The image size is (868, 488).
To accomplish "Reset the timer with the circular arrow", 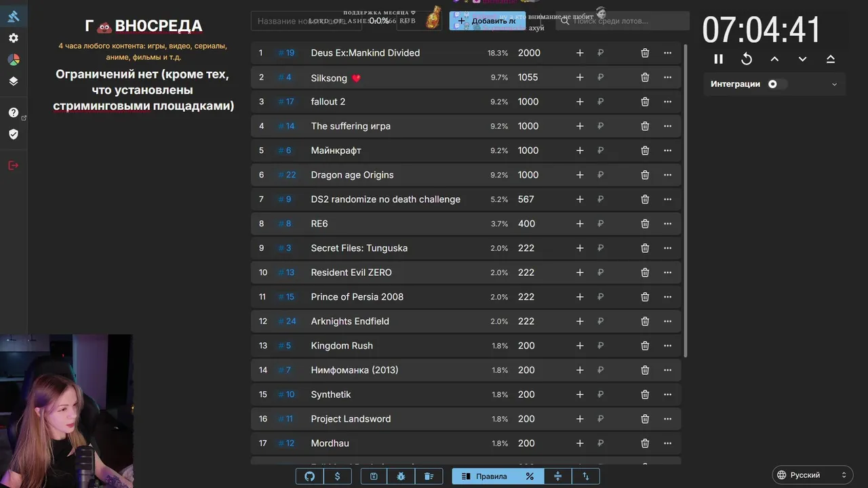I will pyautogui.click(x=747, y=59).
